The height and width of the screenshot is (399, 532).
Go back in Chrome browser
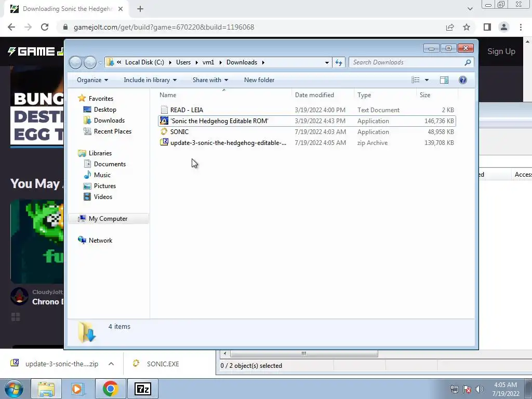[11, 27]
